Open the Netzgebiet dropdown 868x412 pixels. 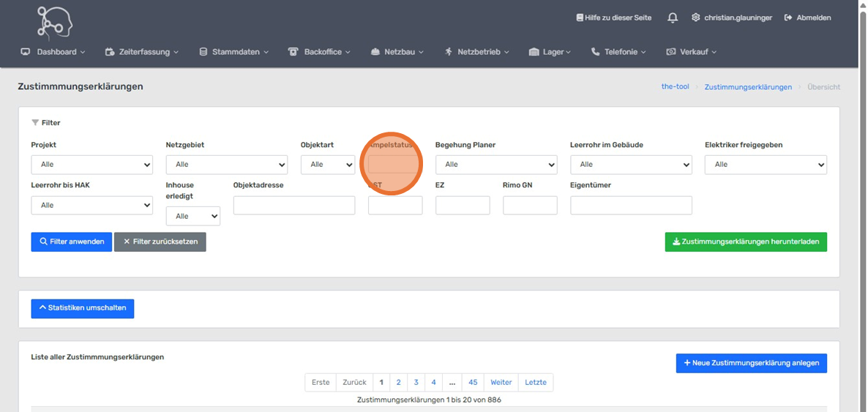226,165
